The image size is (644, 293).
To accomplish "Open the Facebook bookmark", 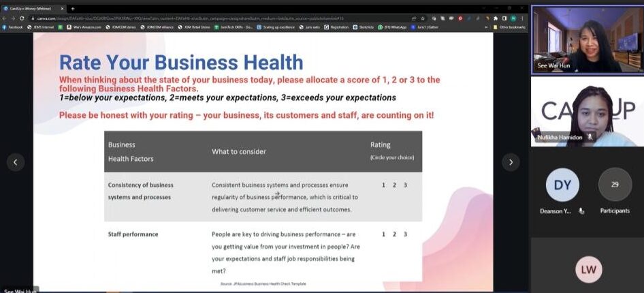I will click(13, 27).
